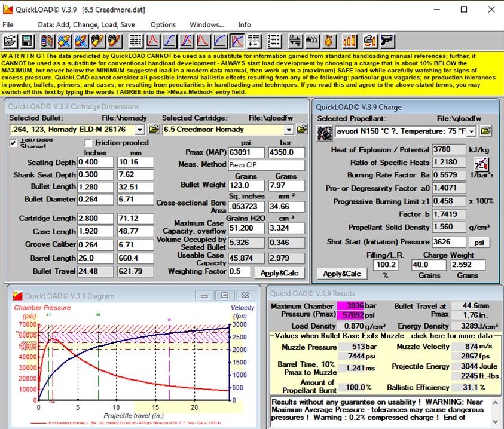Expand the Selected Cartridge dropdown arrow
Viewport: 504px width, 429px height.
[289, 130]
